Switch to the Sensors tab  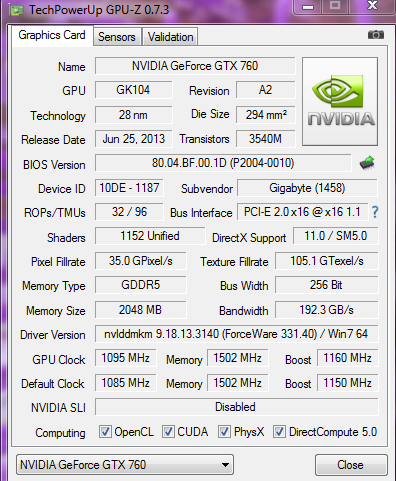click(x=117, y=37)
